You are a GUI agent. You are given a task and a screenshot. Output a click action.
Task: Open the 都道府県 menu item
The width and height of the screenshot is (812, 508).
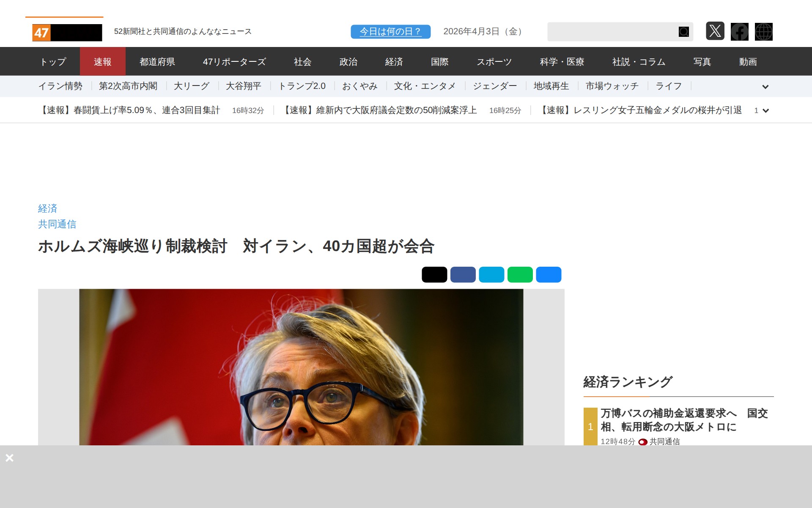pyautogui.click(x=157, y=62)
